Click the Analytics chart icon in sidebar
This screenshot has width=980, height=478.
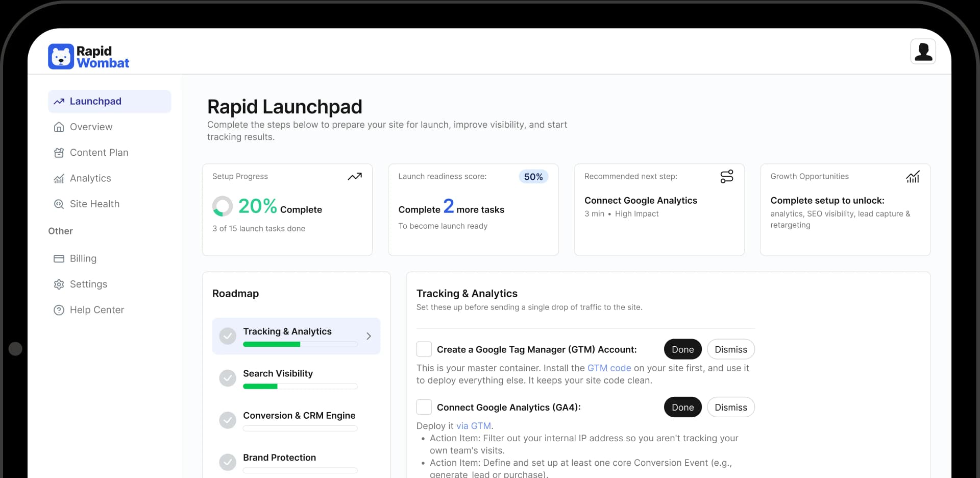[59, 178]
